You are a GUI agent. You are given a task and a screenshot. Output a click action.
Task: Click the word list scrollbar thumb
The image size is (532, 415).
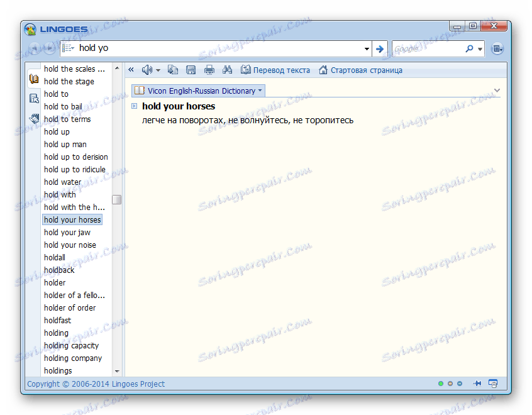[x=117, y=199]
